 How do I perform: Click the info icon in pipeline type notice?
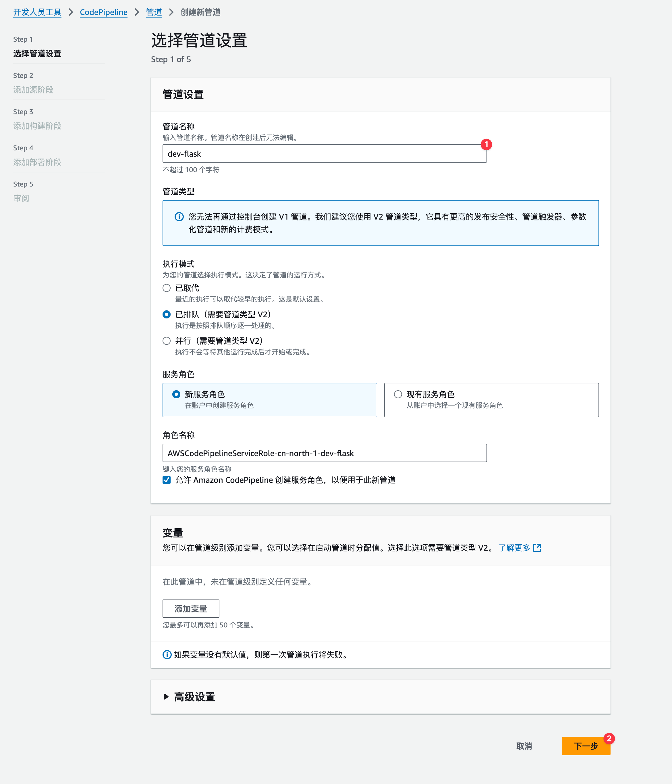pyautogui.click(x=179, y=216)
